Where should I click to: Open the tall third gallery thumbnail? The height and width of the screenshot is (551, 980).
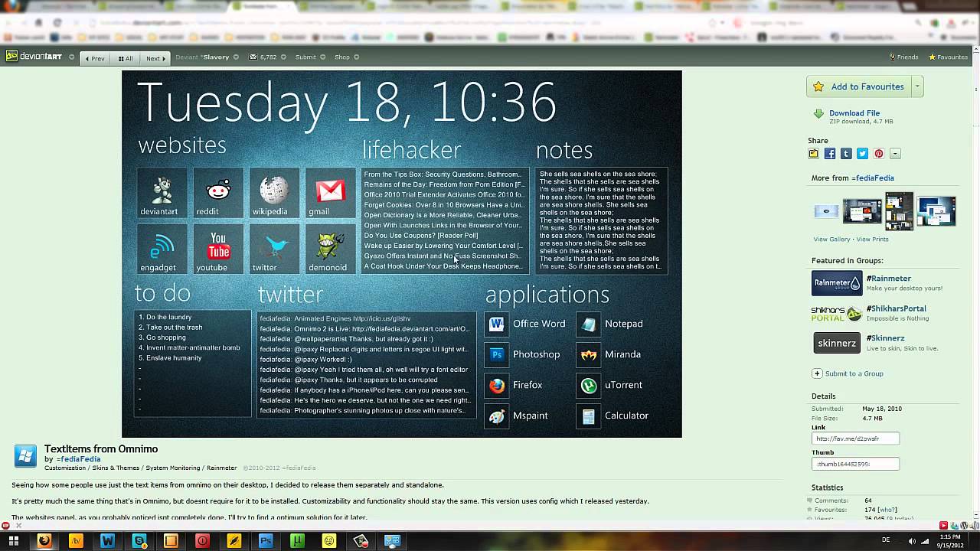(899, 211)
